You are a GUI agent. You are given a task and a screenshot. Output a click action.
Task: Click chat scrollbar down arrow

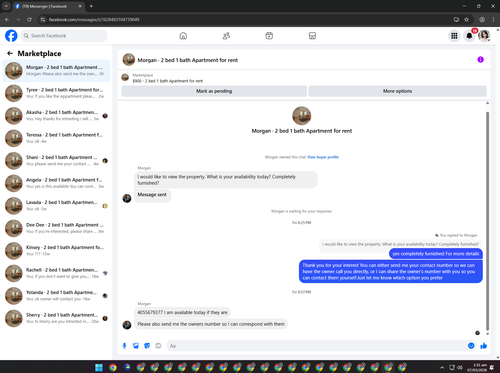point(487,334)
